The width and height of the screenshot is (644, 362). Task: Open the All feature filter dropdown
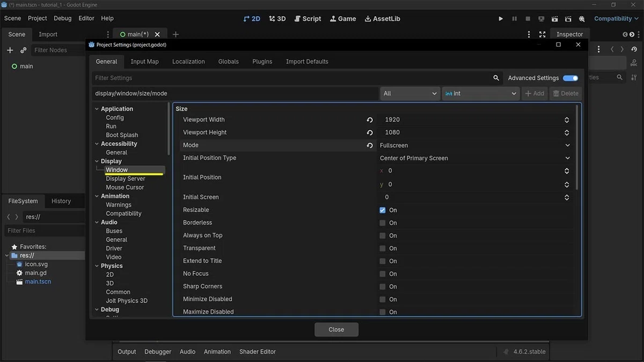(x=410, y=93)
